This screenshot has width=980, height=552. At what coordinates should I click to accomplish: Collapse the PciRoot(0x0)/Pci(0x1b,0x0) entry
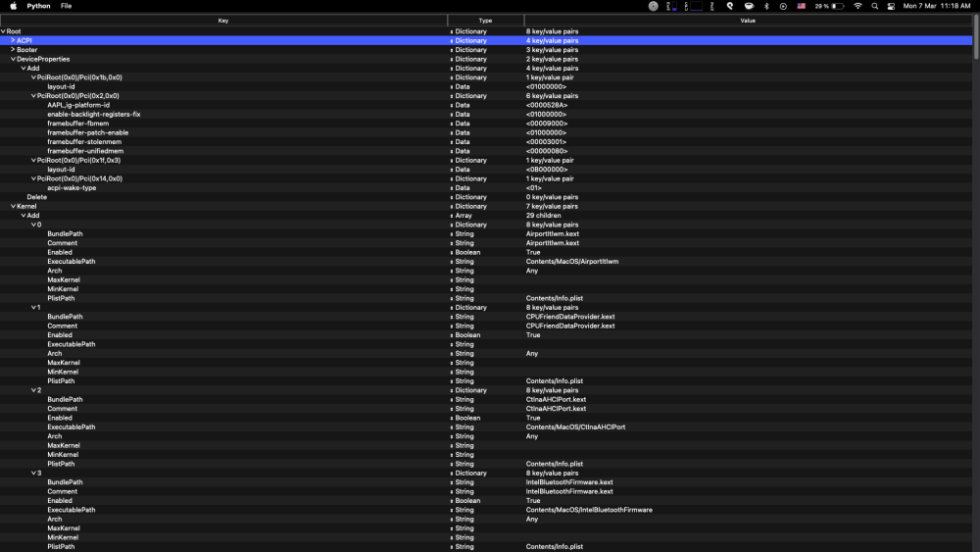click(x=33, y=77)
